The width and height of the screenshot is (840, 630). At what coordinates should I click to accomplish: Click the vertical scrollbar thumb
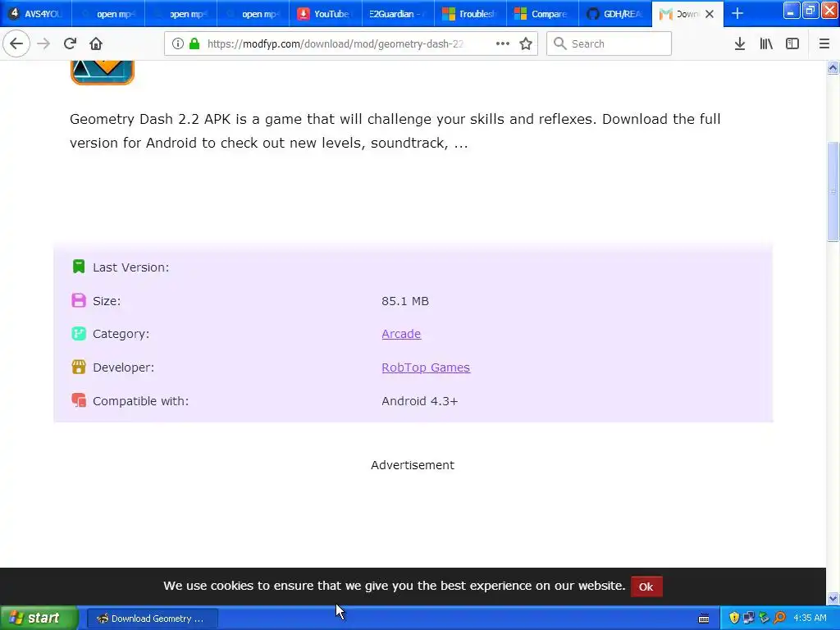tap(833, 192)
